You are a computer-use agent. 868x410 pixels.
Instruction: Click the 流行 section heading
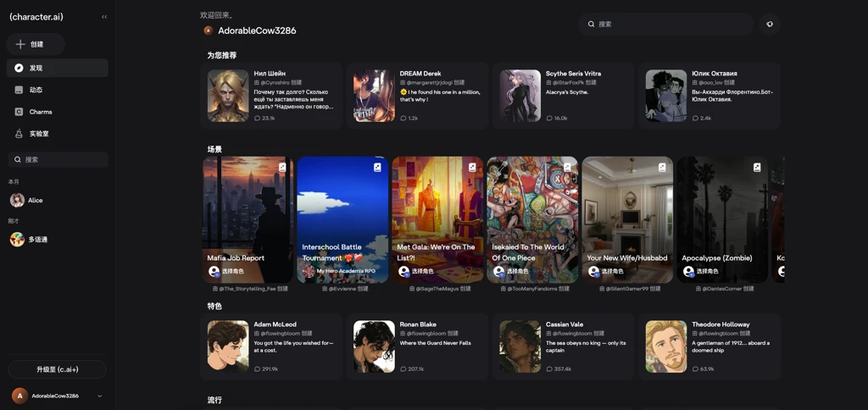click(214, 400)
